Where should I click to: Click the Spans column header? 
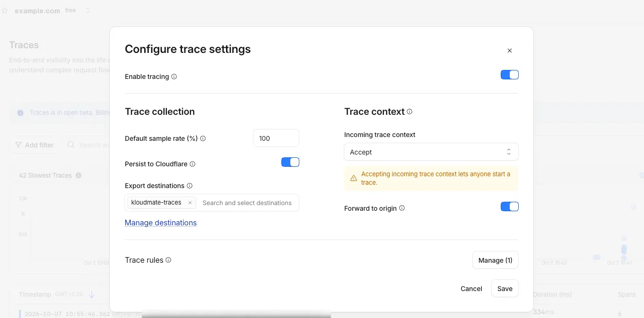(x=627, y=294)
